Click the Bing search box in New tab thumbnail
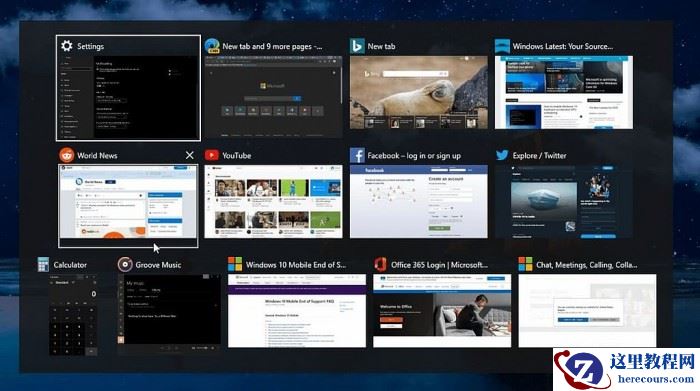This screenshot has width=700, height=391. pos(415,74)
